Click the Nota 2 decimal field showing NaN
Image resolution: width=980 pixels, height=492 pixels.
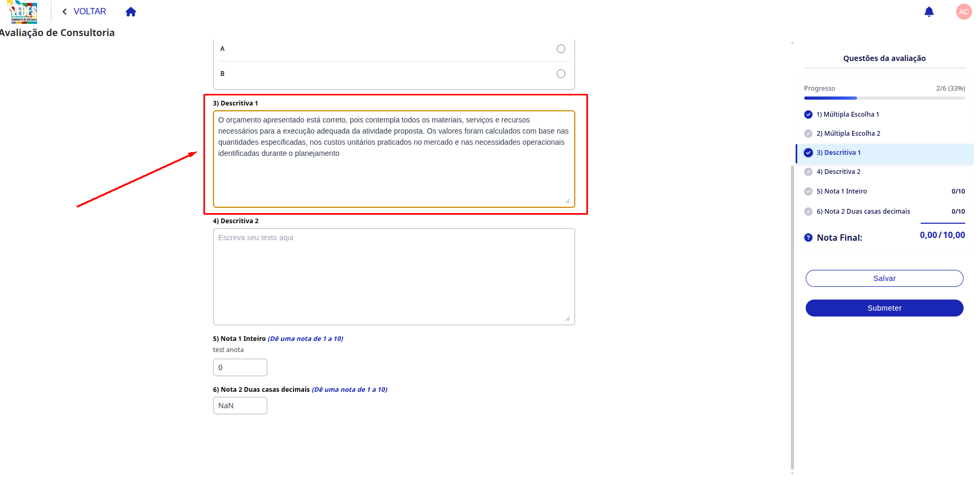coord(240,406)
